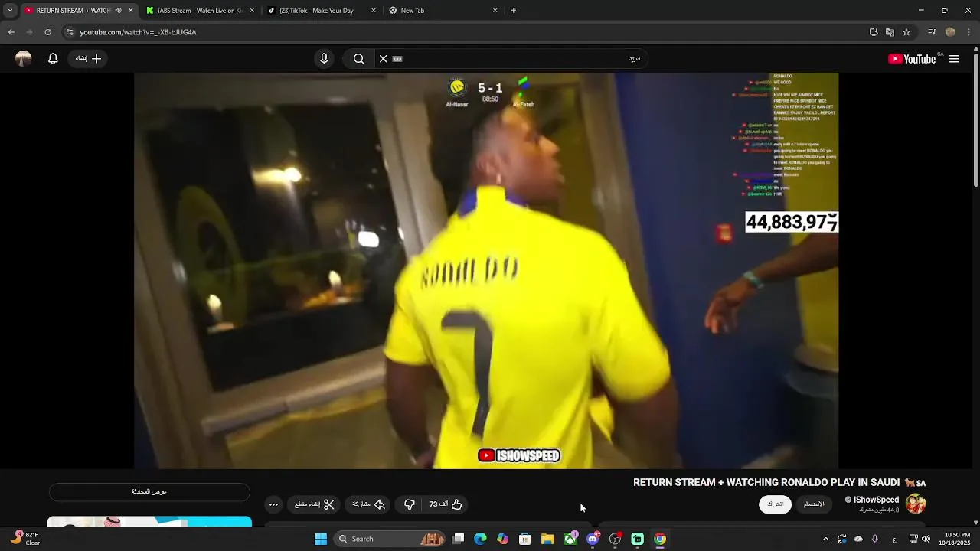Open Discord from the taskbar

[x=593, y=539]
